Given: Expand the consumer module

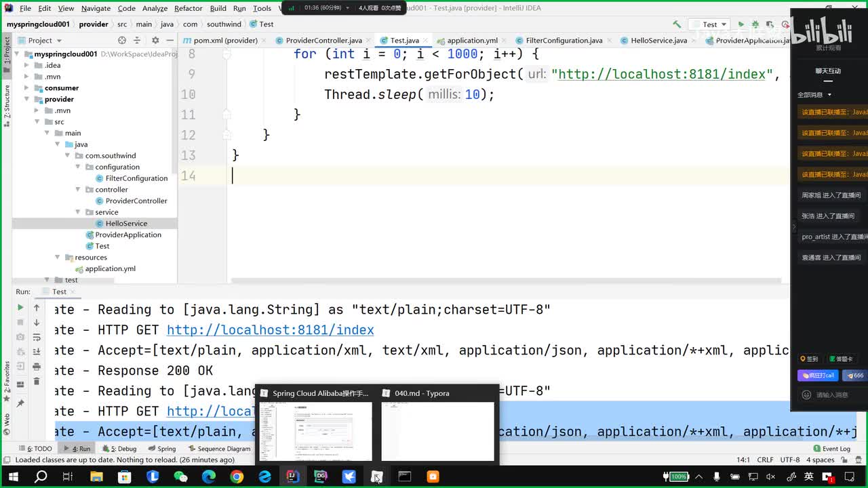Looking at the screenshot, I should click(x=26, y=88).
